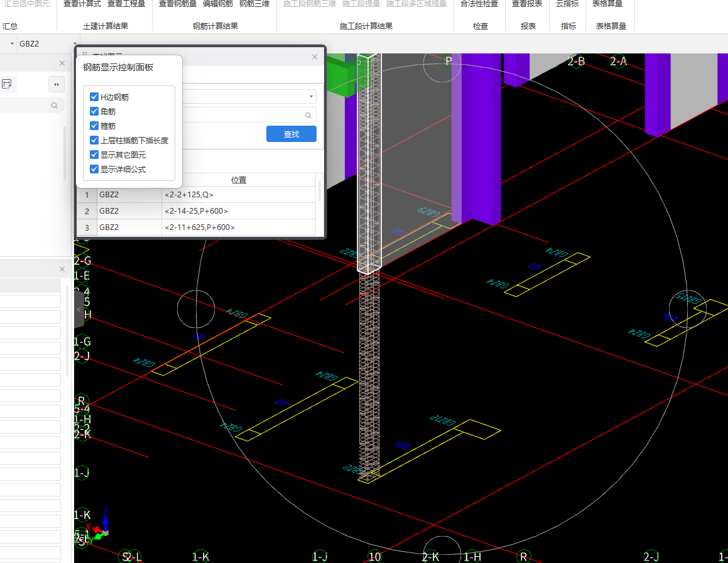
Task: Click the axis label 10 at viewport bottom
Action: (375, 557)
